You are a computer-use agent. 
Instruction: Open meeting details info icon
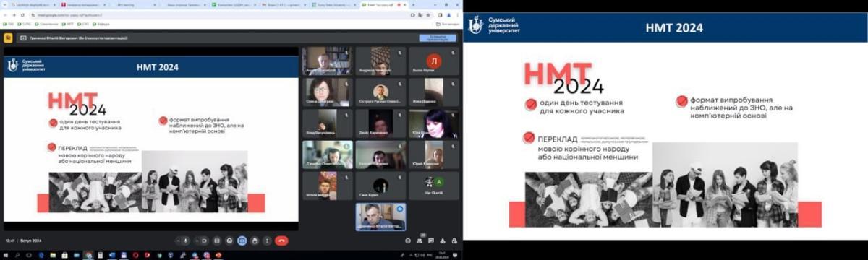pyautogui.click(x=407, y=240)
